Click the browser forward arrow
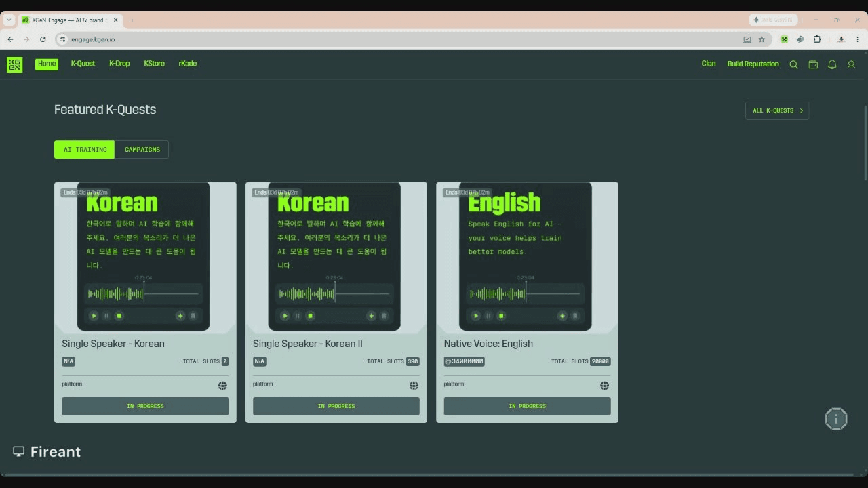 click(x=26, y=39)
